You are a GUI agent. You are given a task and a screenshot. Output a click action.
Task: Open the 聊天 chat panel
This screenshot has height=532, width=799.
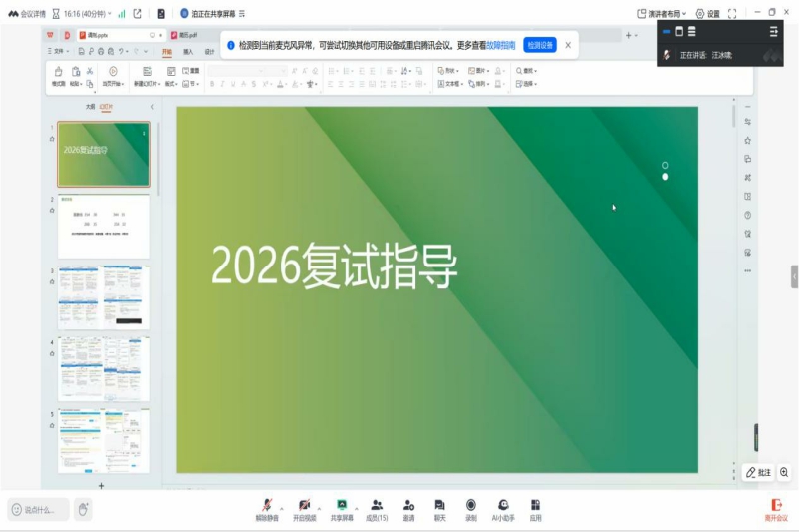(439, 506)
